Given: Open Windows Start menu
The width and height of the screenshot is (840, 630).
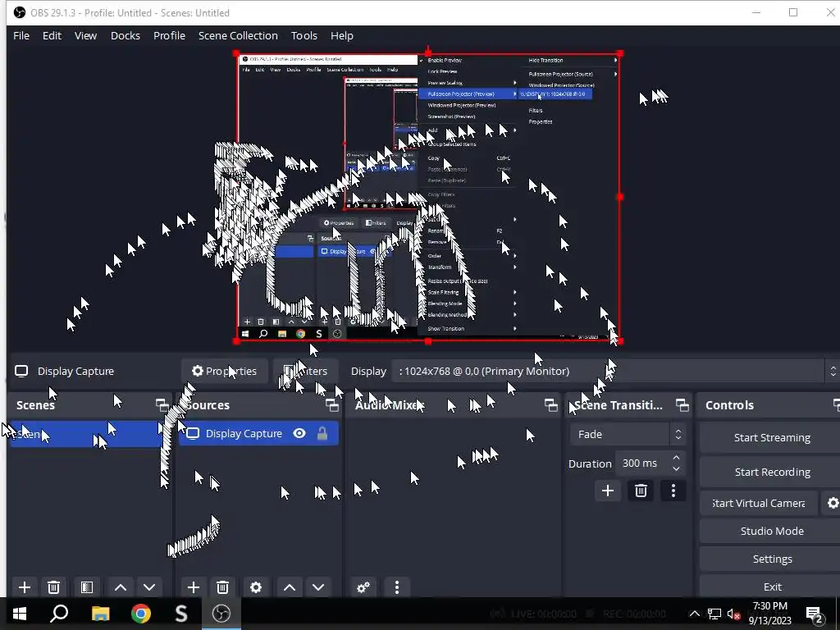Looking at the screenshot, I should [20, 614].
